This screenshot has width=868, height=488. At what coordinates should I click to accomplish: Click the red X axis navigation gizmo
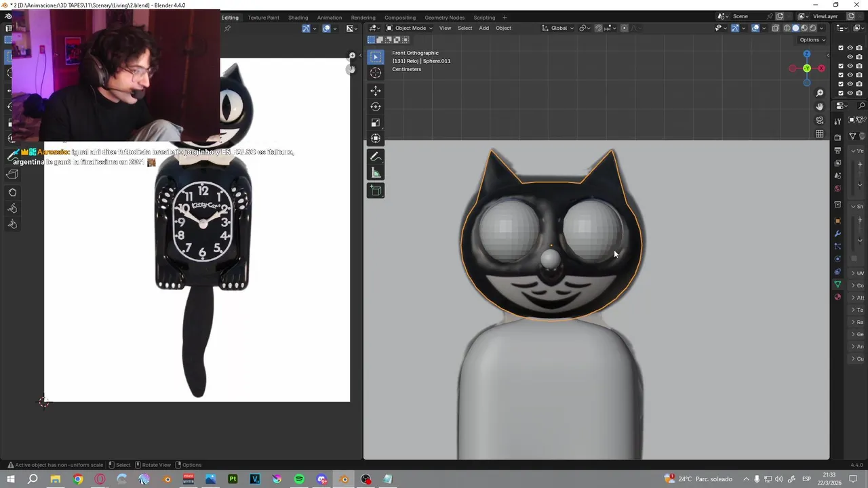821,68
